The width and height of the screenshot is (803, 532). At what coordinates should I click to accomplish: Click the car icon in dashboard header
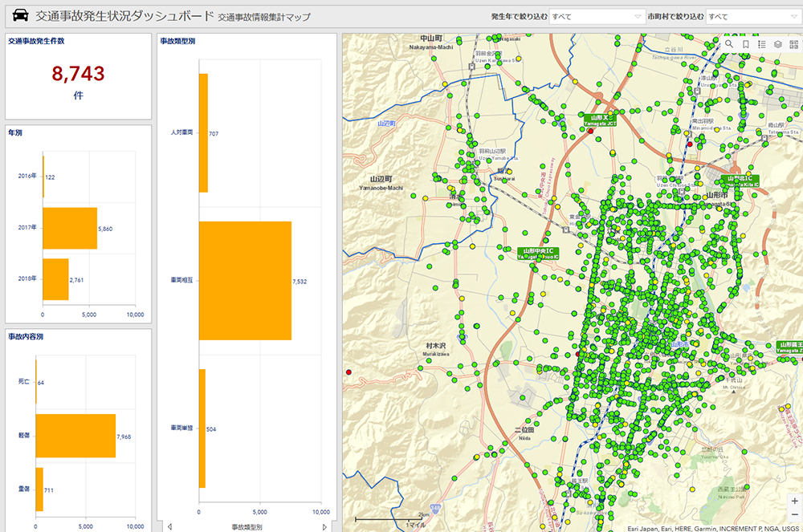(18, 15)
